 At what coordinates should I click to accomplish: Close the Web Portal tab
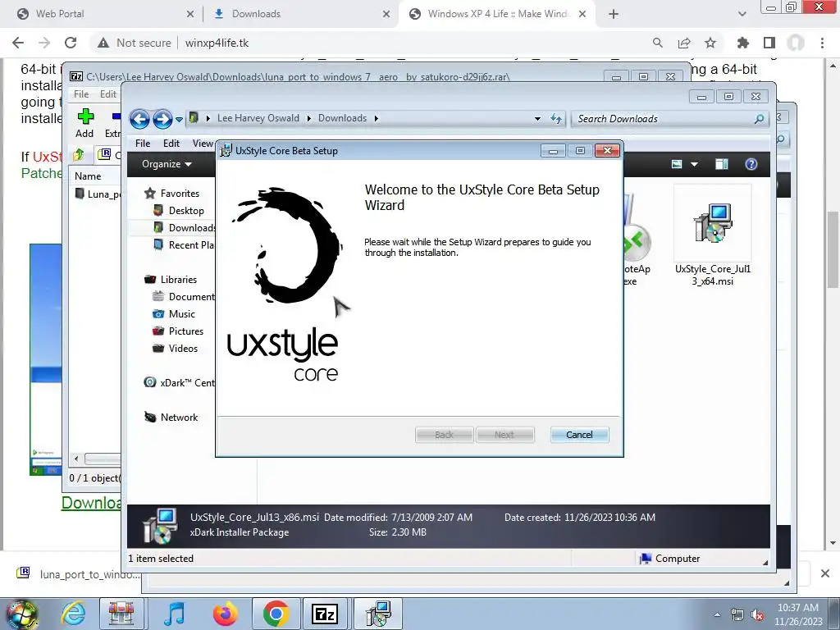(x=190, y=14)
